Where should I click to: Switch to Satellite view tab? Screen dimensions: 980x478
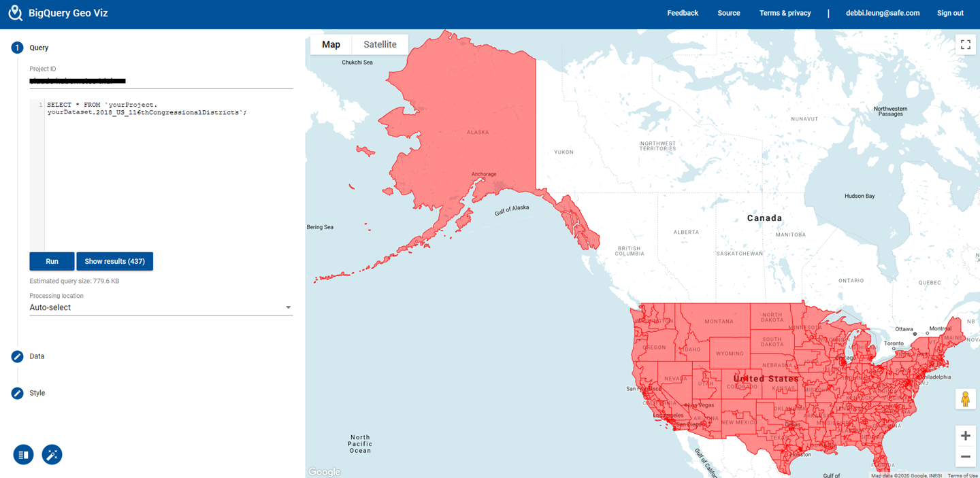click(x=380, y=44)
